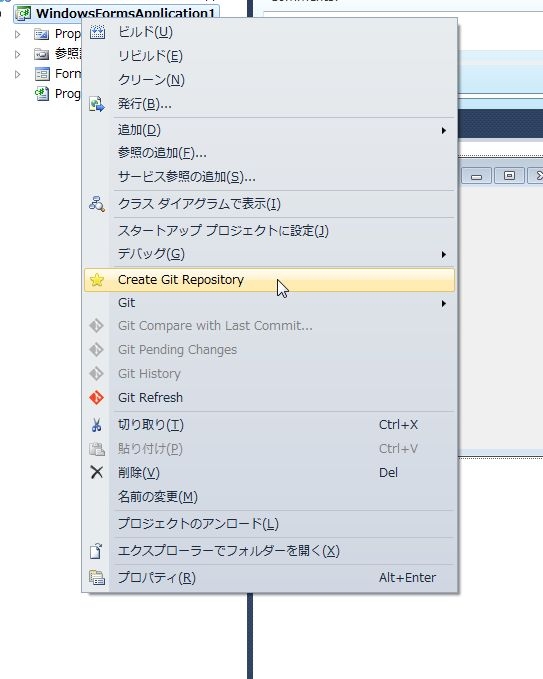Screen dimensions: 543x679
Task: Click the references (参照) folder icon
Action: pos(41,54)
